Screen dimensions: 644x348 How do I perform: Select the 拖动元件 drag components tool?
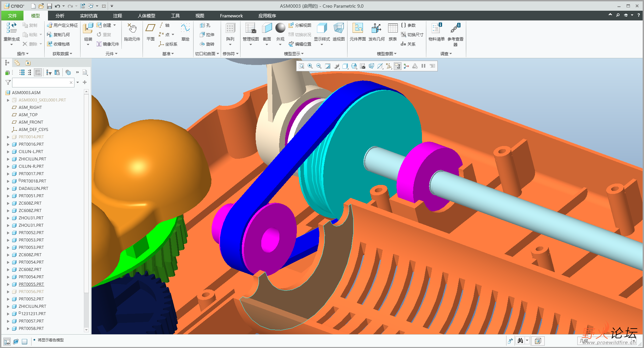click(x=132, y=28)
